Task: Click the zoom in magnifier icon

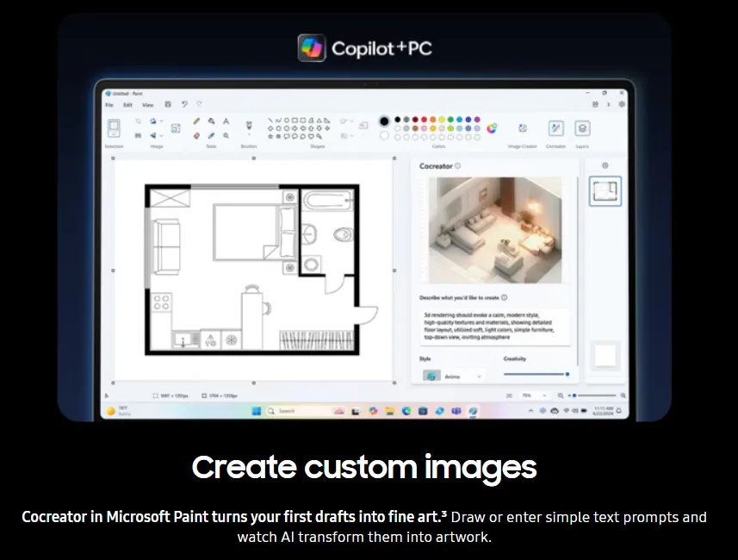Action: tap(623, 395)
